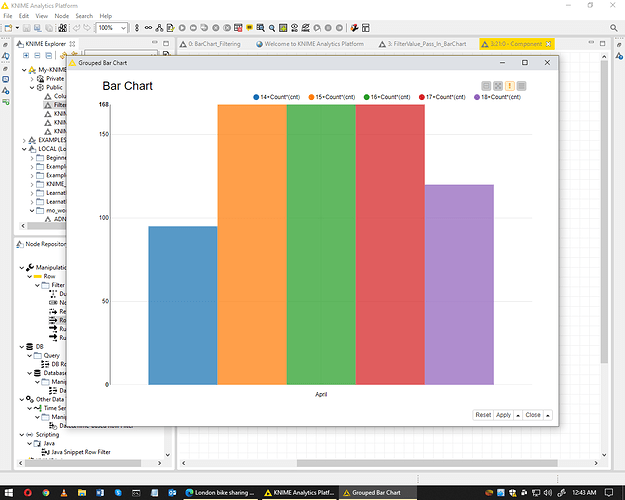This screenshot has height=500, width=625.
Task: Click the New workflow toolbar icon
Action: click(8, 28)
